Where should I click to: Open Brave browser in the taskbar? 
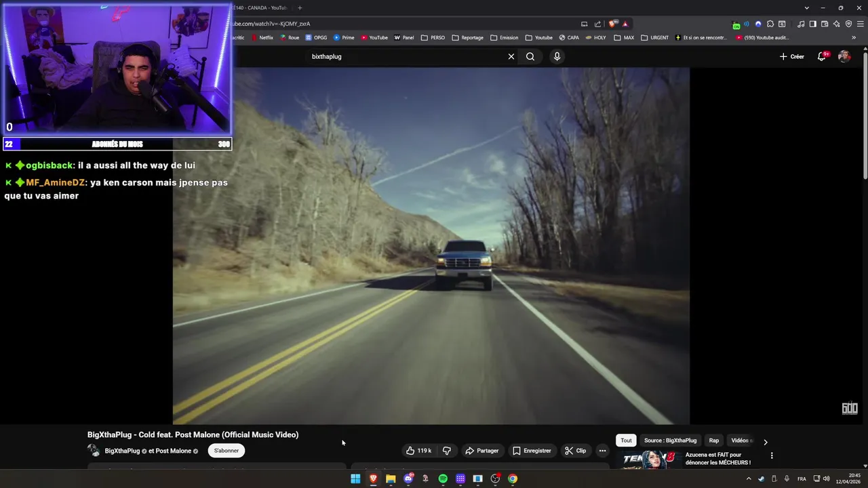[373, 479]
